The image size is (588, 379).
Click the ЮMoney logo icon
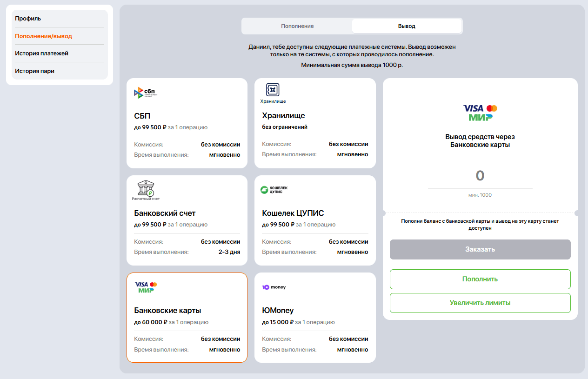click(x=274, y=287)
